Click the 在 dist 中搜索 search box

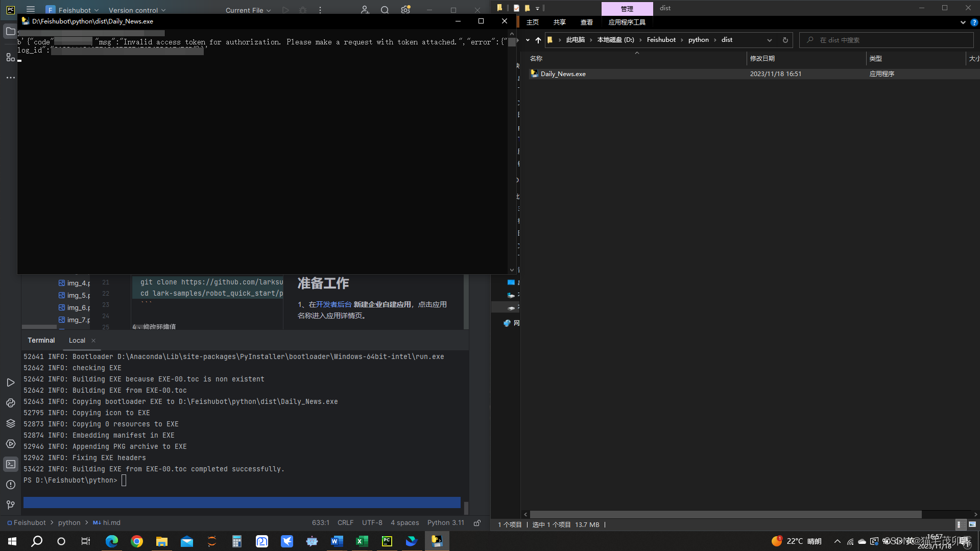[886, 40]
